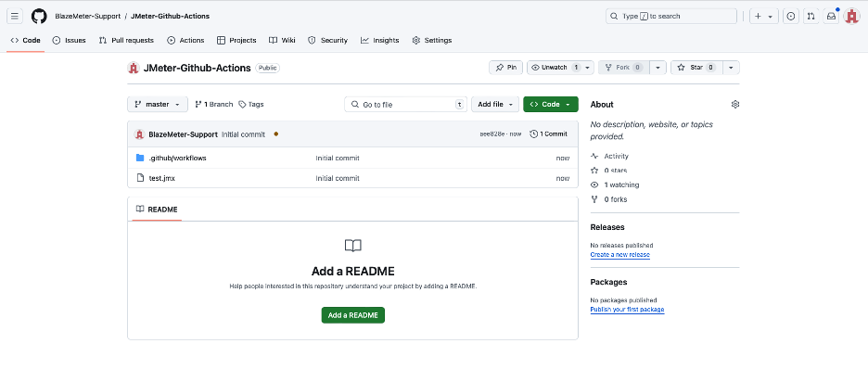Click the commit hash bee828e
This screenshot has width=868, height=369.
492,134
